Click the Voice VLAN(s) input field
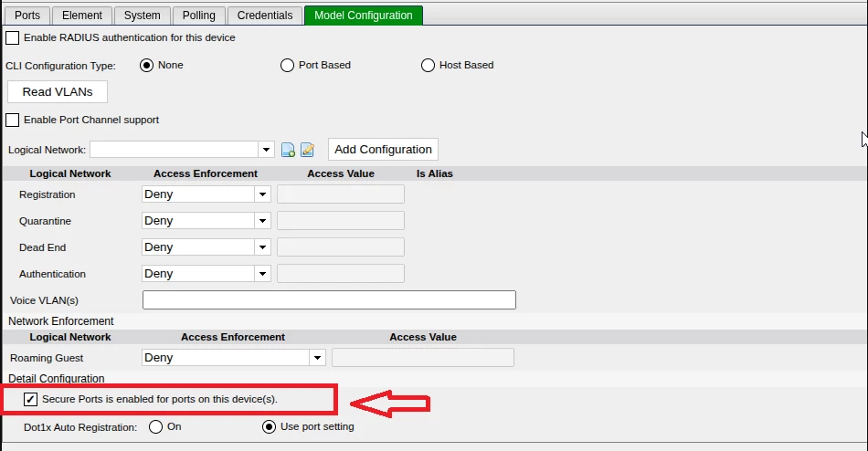This screenshot has height=451, width=868. [x=329, y=300]
